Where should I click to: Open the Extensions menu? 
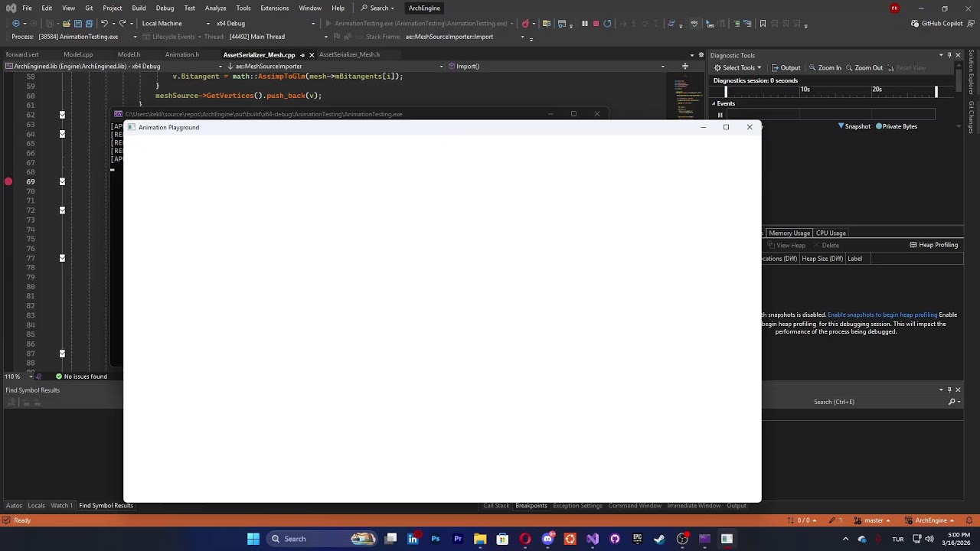point(274,8)
